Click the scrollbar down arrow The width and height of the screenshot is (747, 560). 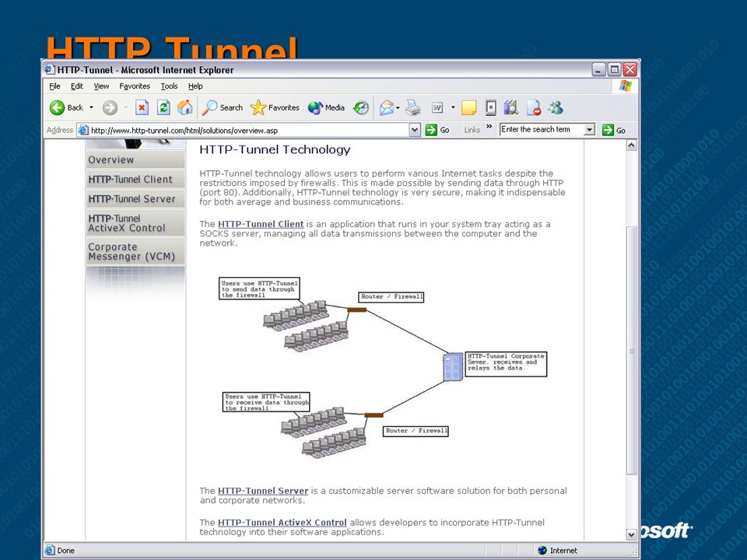[x=632, y=535]
